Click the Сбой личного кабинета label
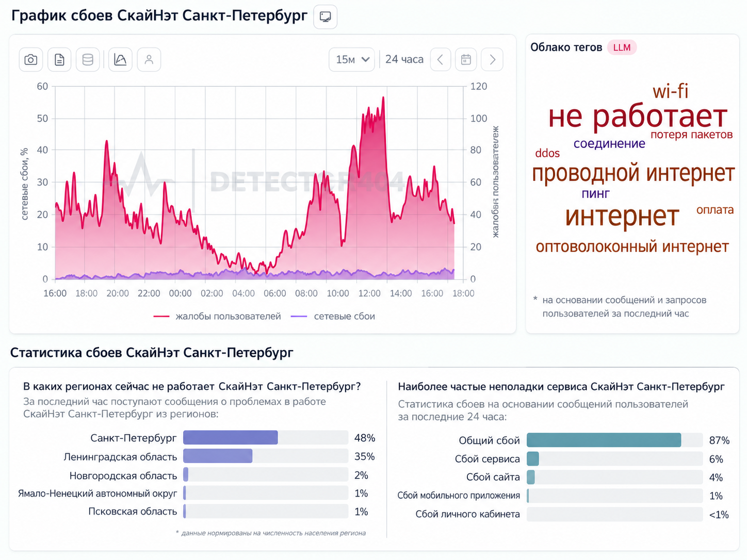This screenshot has height=560, width=747. tap(468, 514)
